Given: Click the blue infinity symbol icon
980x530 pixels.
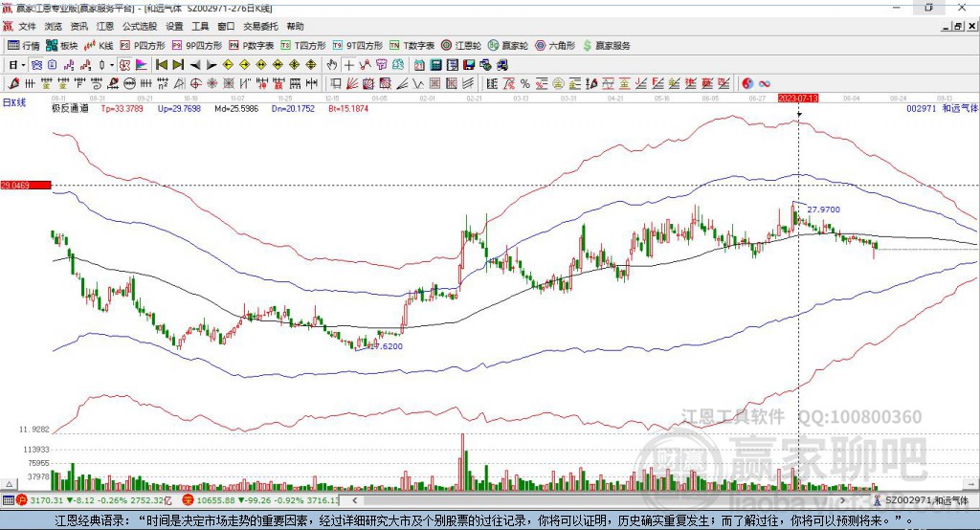Looking at the screenshot, I should pos(765,84).
